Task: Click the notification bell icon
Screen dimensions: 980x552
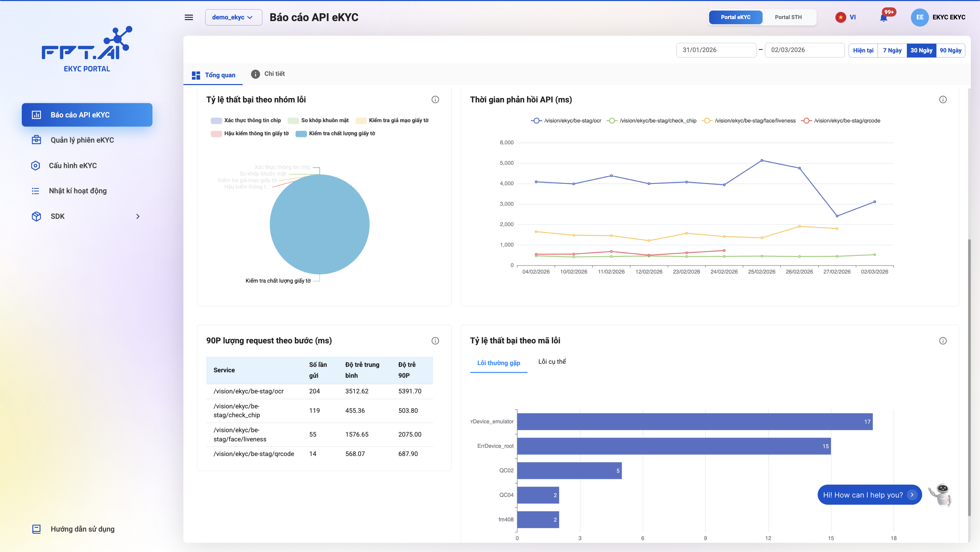Action: 883,17
